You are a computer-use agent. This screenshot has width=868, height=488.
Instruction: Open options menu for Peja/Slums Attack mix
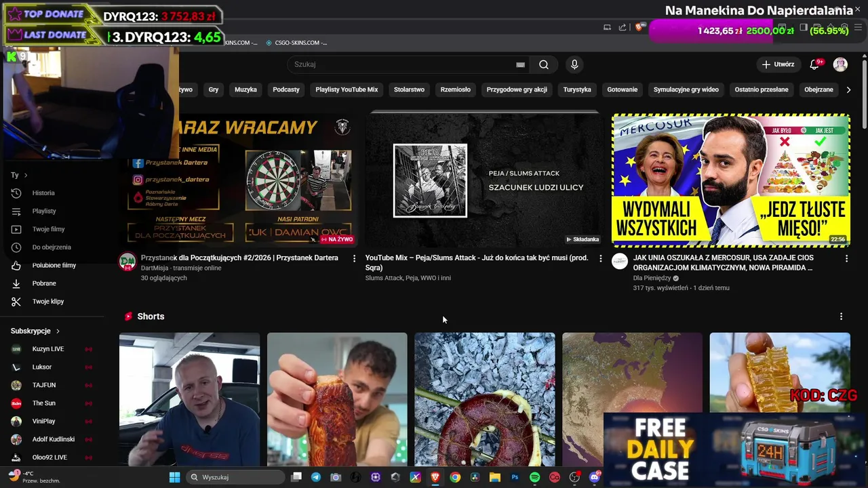point(600,258)
